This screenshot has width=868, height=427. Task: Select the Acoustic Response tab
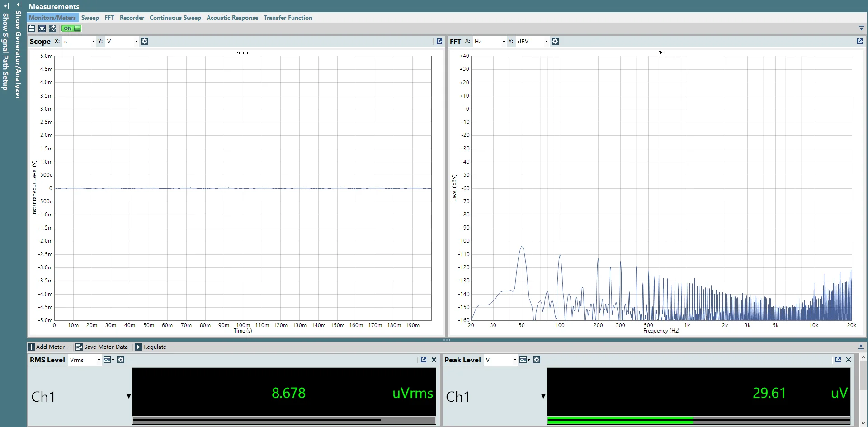[232, 18]
